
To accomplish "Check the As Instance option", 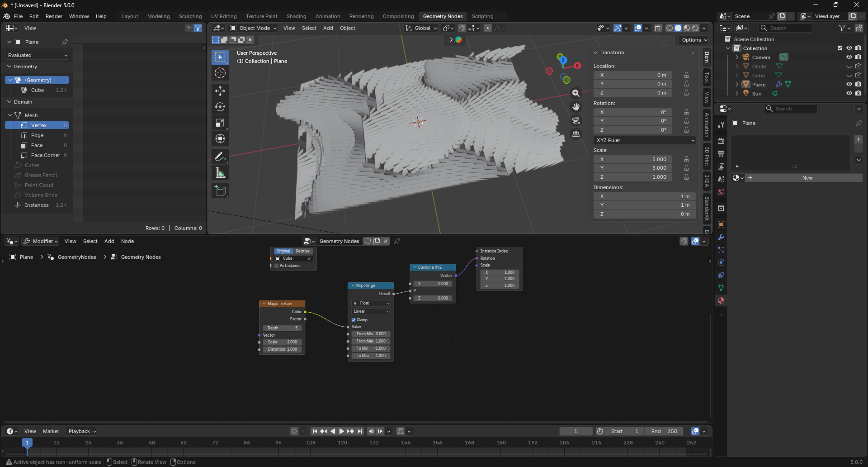I will [x=277, y=266].
